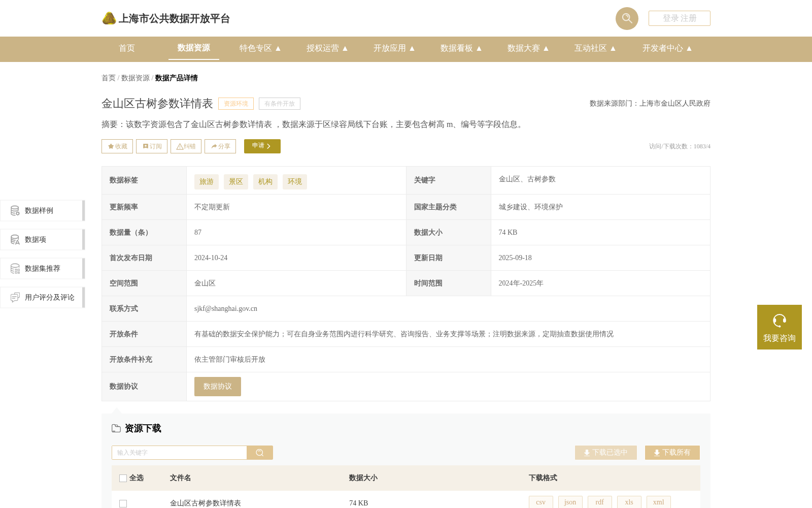Download rdf format
This screenshot has width=812, height=508.
(600, 502)
